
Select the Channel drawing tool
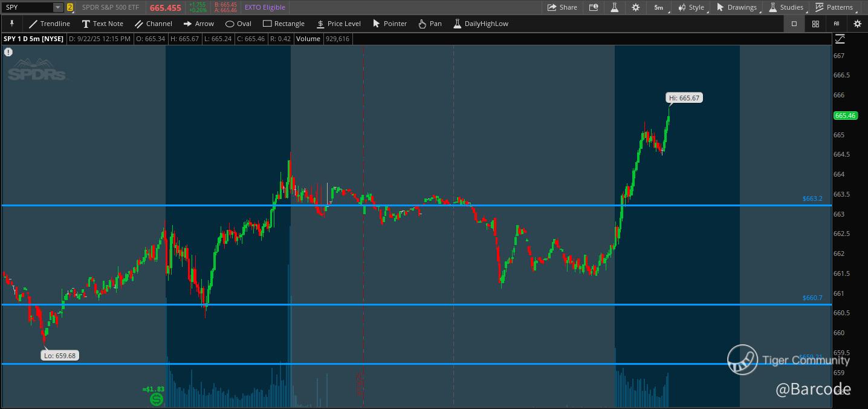click(153, 24)
